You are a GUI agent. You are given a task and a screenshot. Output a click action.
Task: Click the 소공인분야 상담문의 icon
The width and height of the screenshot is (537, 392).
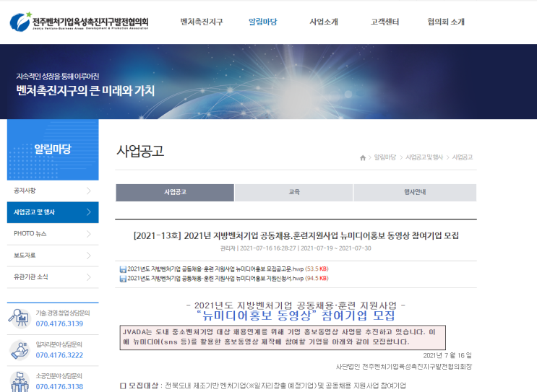[20, 381]
